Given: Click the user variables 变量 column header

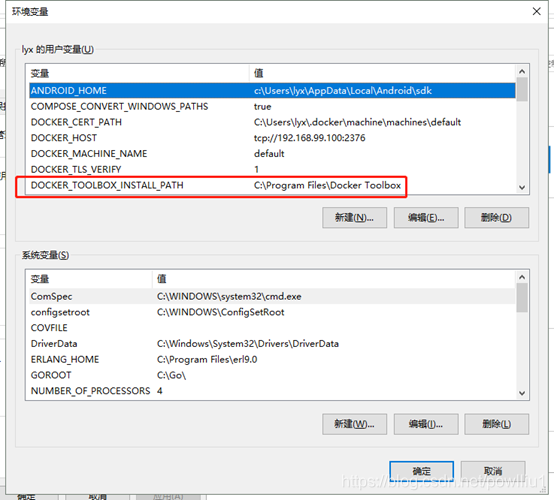Looking at the screenshot, I should click(x=138, y=73).
